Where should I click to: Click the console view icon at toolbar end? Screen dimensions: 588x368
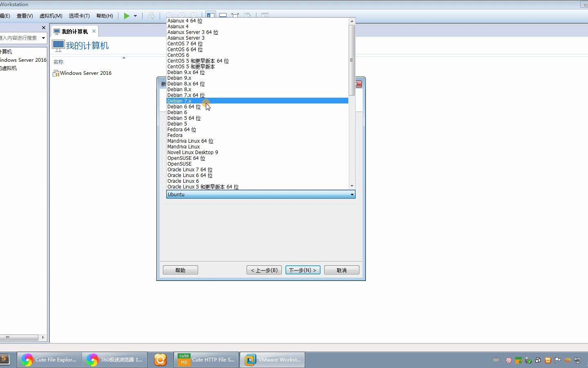(x=265, y=16)
